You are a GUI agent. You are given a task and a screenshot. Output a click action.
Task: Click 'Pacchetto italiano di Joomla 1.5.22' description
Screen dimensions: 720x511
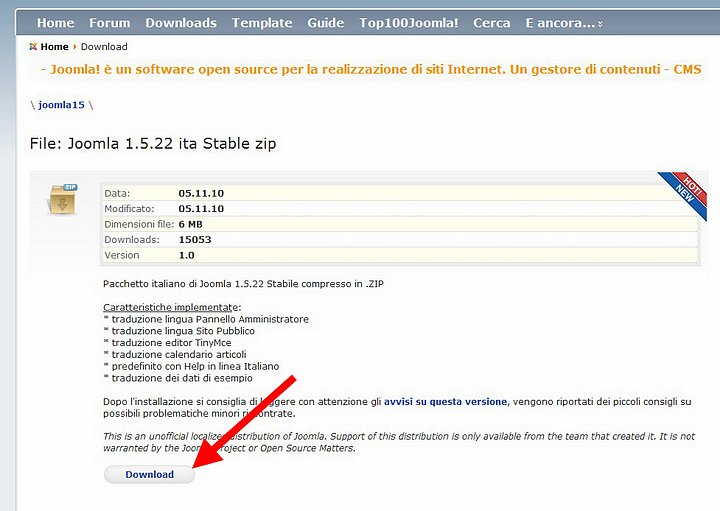[243, 284]
